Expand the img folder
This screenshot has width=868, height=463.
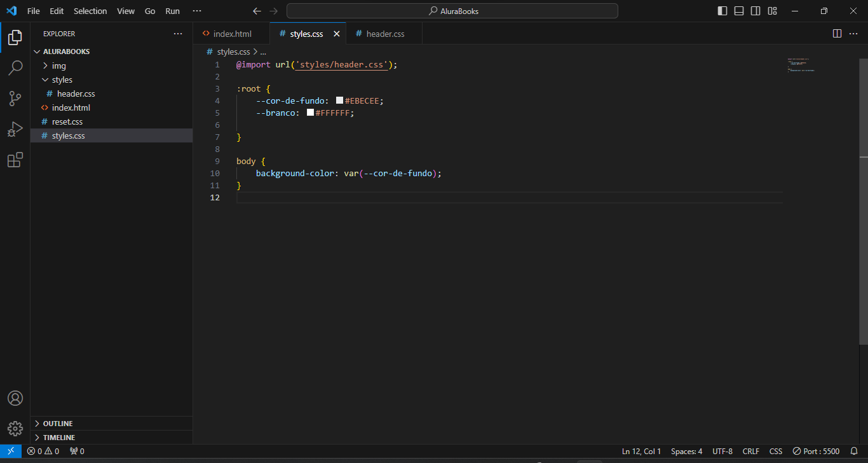tap(111, 66)
